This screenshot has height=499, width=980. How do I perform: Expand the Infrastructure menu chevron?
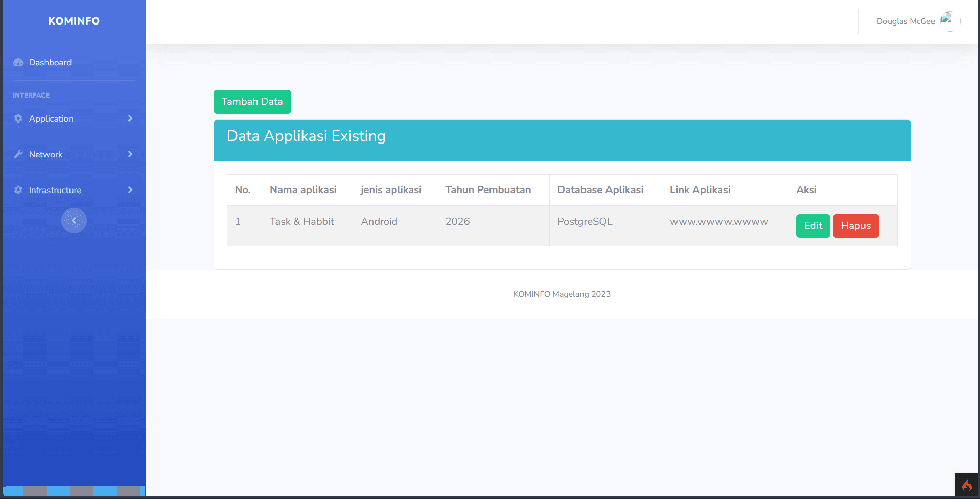click(x=130, y=190)
